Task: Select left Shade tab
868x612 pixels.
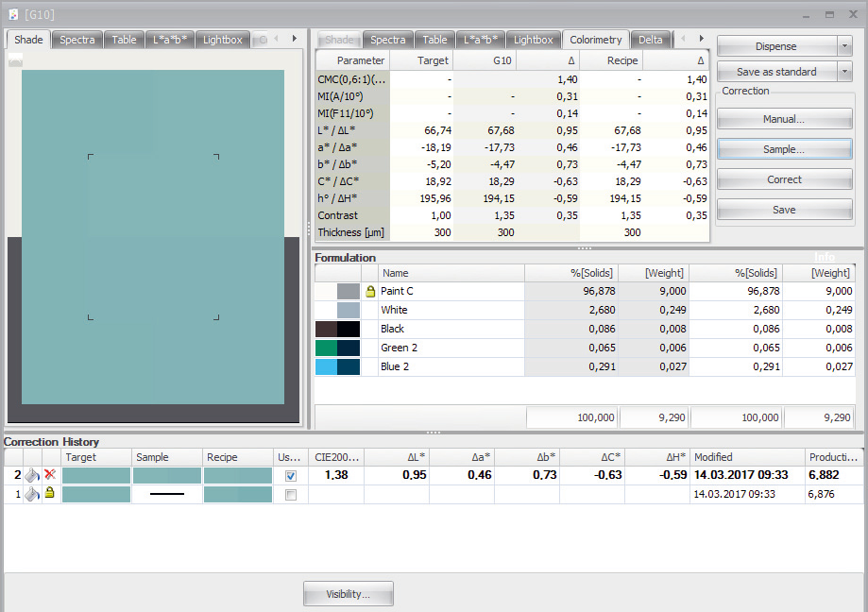Action: click(x=28, y=40)
